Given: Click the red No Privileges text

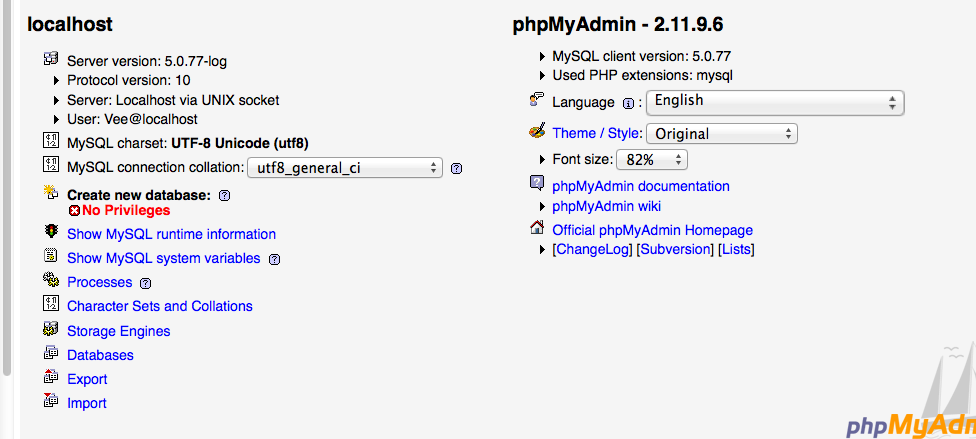Looking at the screenshot, I should (126, 210).
